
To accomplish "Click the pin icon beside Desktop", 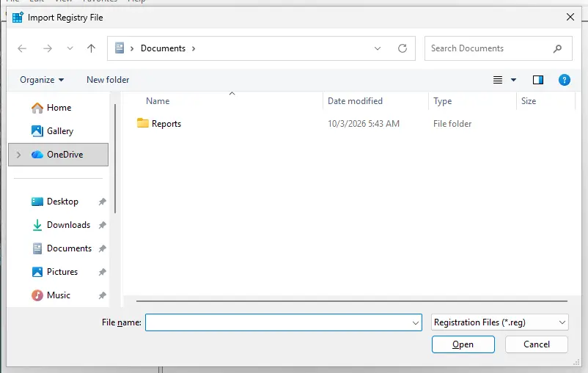I will click(102, 202).
